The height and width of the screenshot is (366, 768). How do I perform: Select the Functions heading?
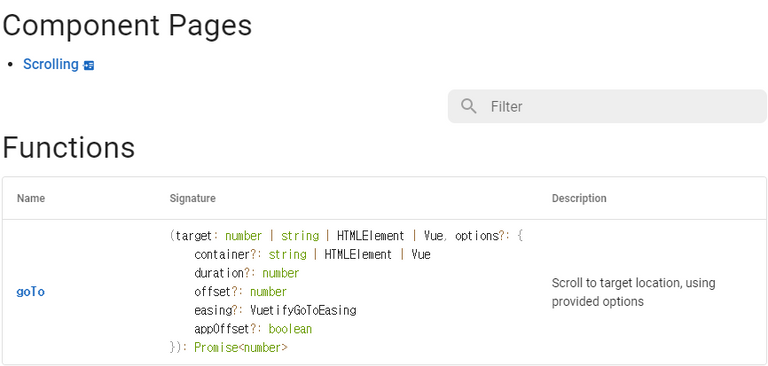pyautogui.click(x=69, y=147)
